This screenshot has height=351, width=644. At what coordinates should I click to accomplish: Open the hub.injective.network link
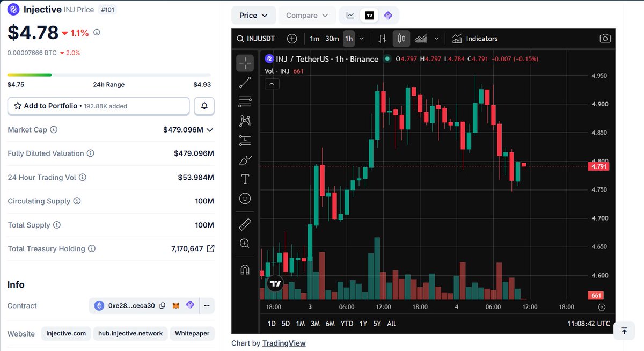(130, 334)
